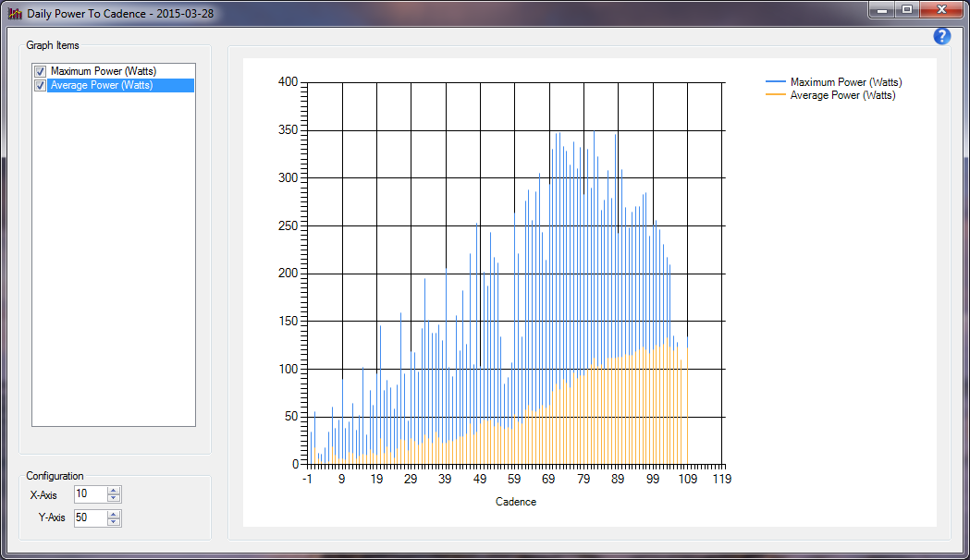
Task: Open help with the blue question mark
Action: coord(941,36)
